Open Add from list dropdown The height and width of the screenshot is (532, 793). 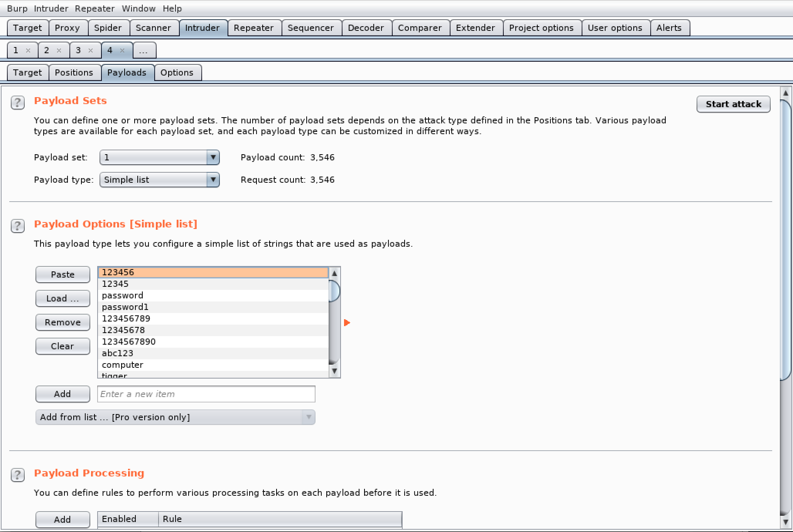pos(175,417)
